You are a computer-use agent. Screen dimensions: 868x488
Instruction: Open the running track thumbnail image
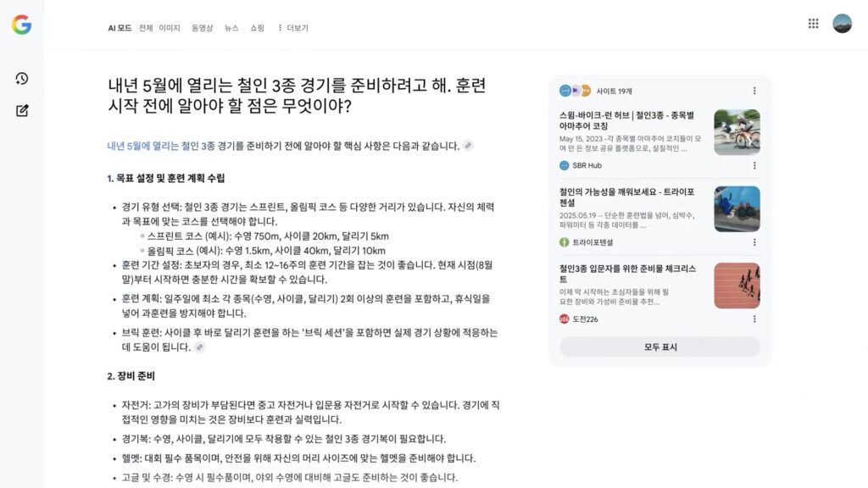[x=737, y=286]
